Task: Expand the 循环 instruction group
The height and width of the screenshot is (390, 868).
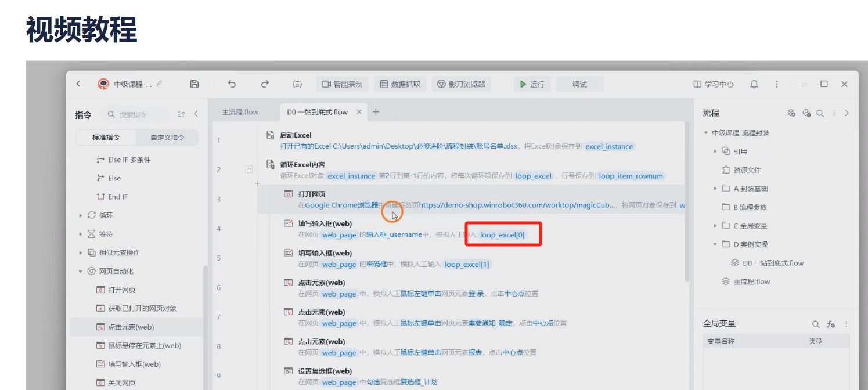Action: click(x=81, y=215)
